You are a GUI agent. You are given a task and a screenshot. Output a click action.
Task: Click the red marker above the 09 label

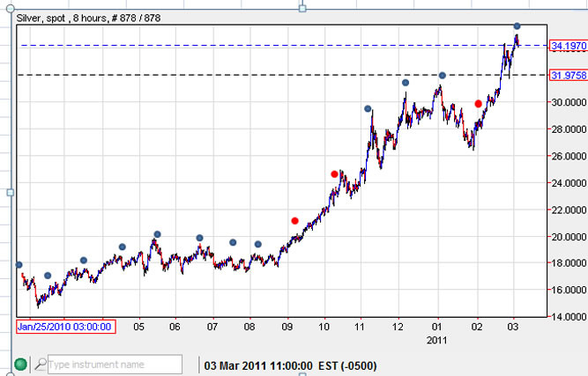[x=294, y=220]
